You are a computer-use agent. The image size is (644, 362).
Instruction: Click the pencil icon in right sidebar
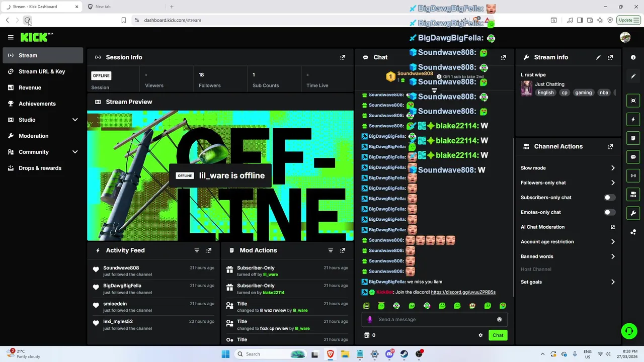coord(633,76)
